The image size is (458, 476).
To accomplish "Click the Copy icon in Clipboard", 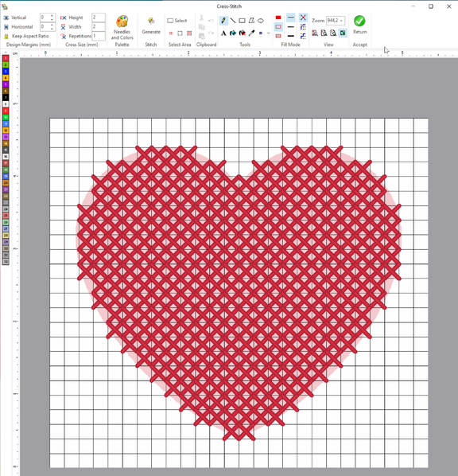I will click(201, 27).
